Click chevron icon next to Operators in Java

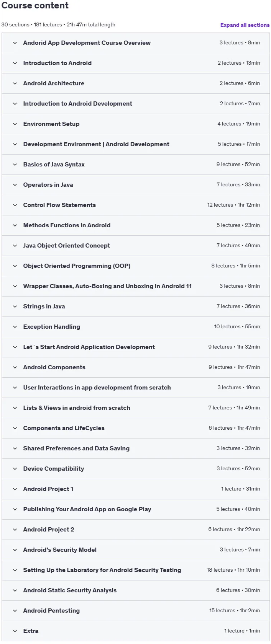coord(15,185)
